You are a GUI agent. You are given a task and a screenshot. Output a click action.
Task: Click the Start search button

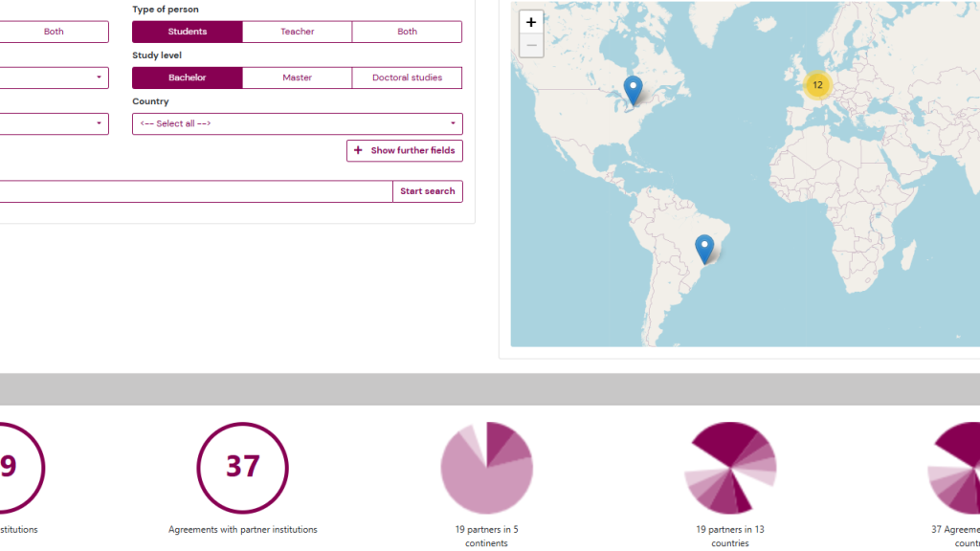[428, 191]
